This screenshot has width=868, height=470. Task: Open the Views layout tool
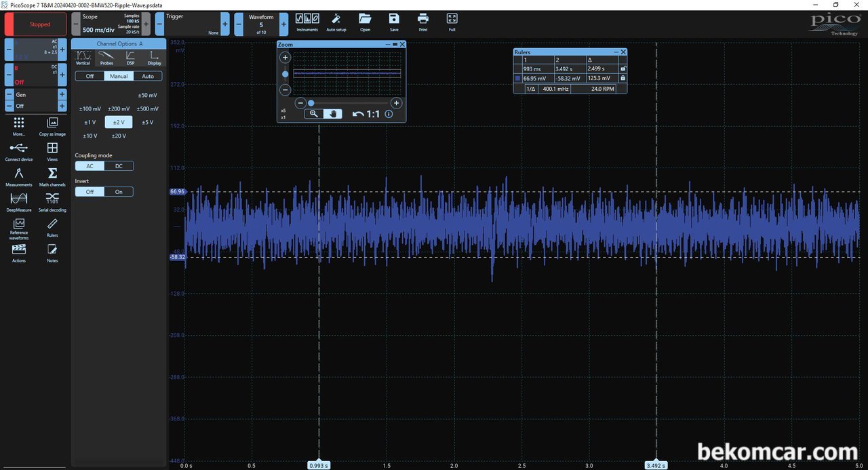coord(52,152)
